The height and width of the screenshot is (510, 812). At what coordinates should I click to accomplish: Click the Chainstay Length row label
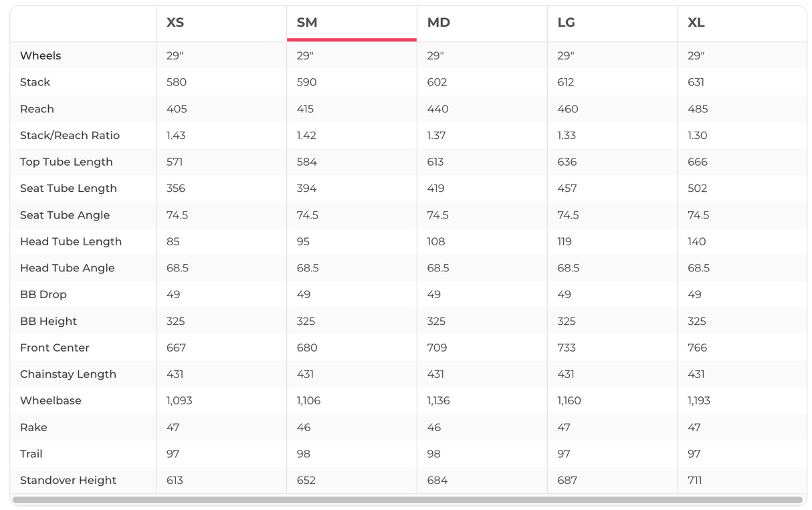point(68,374)
